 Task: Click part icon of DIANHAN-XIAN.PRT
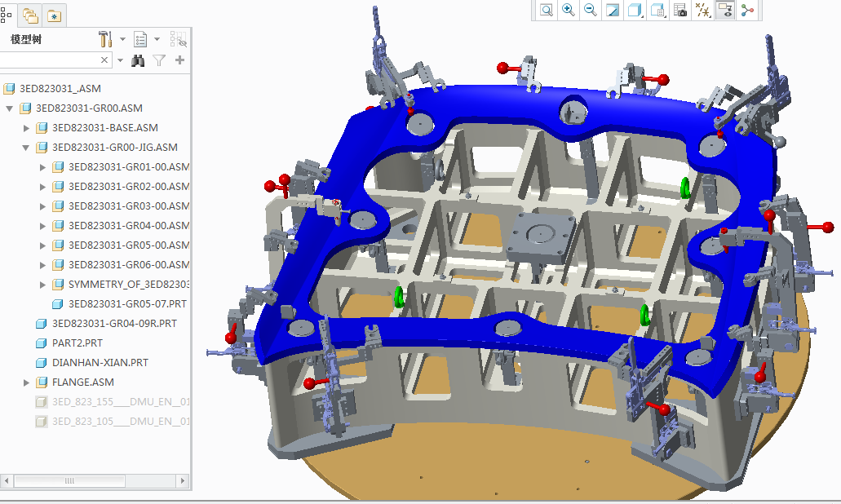(42, 363)
